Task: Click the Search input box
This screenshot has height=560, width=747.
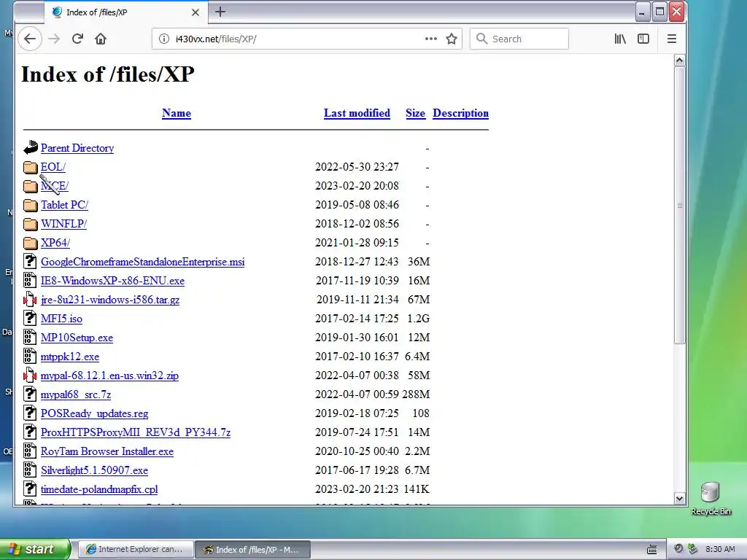Action: click(x=519, y=39)
